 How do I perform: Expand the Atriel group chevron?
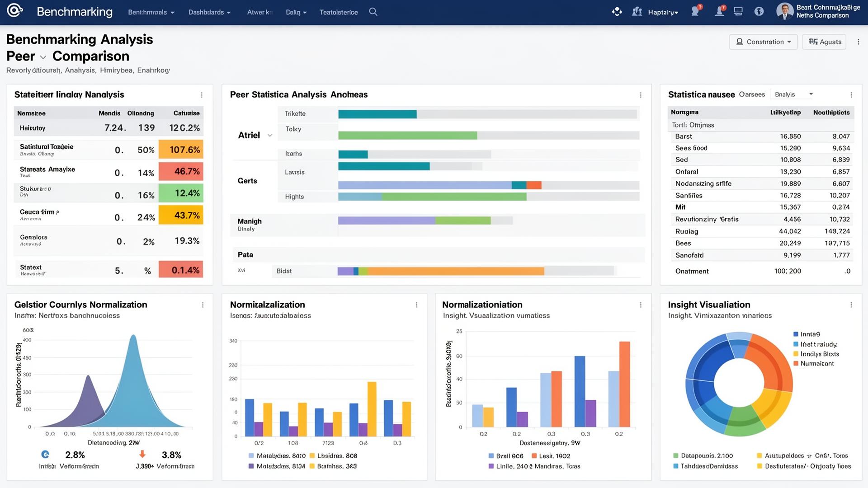click(270, 136)
